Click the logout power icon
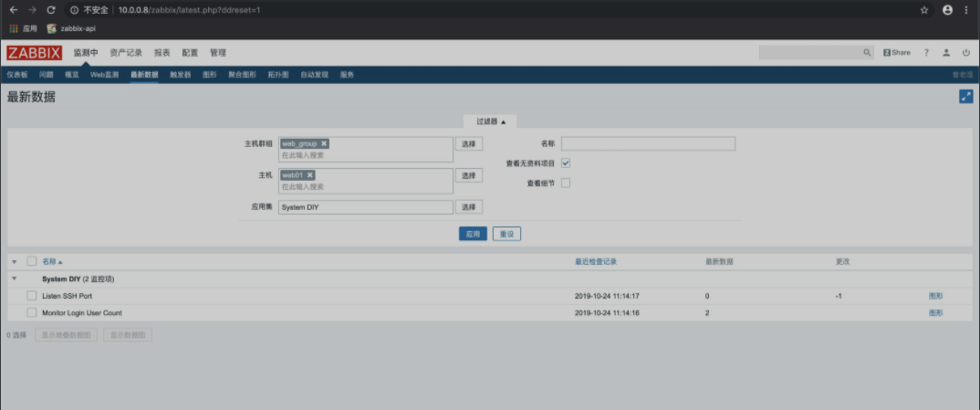The height and width of the screenshot is (410, 980). pos(966,53)
